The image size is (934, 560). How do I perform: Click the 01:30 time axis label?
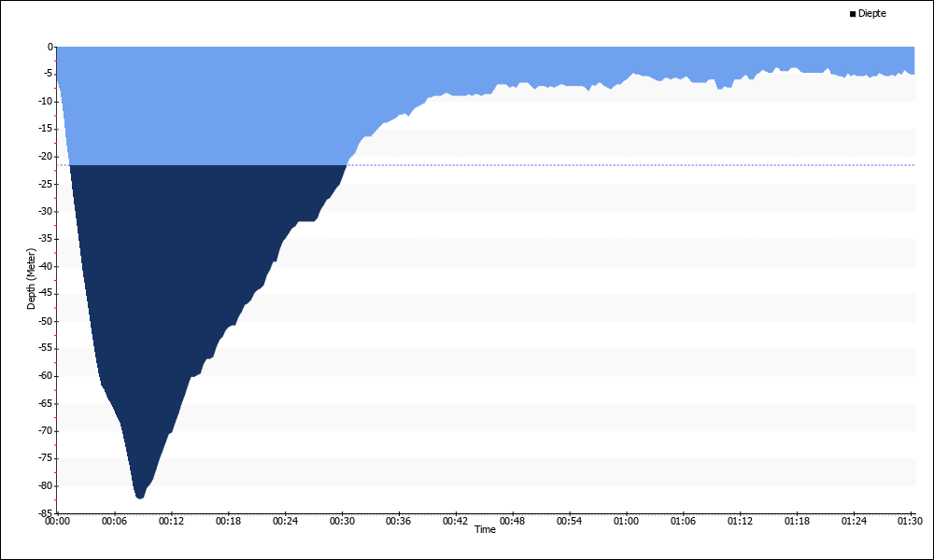[910, 522]
